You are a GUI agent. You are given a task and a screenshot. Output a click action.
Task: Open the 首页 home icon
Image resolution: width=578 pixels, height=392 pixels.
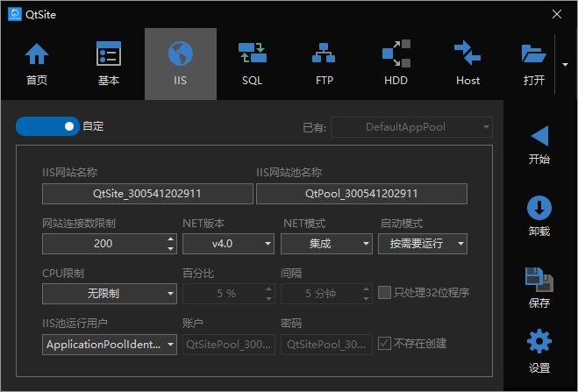37,54
